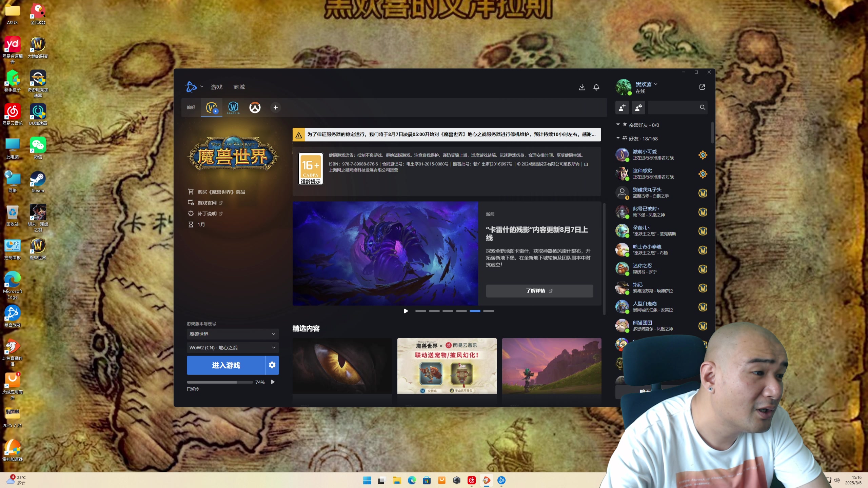The image size is (868, 488).
Task: Click the 卡雷什的残影 news banner image
Action: [385, 253]
